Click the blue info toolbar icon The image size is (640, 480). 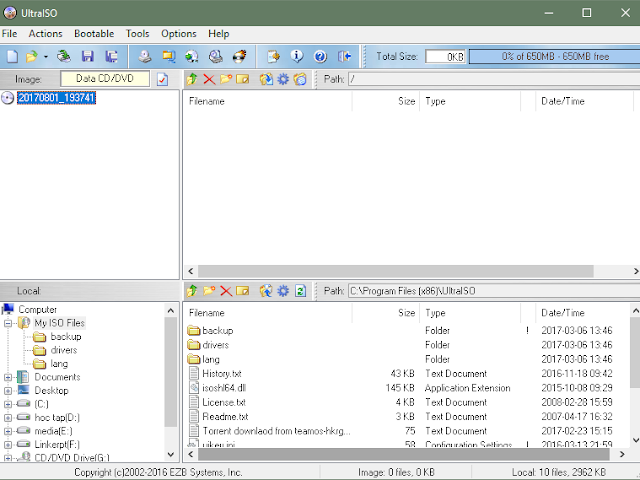click(x=297, y=56)
